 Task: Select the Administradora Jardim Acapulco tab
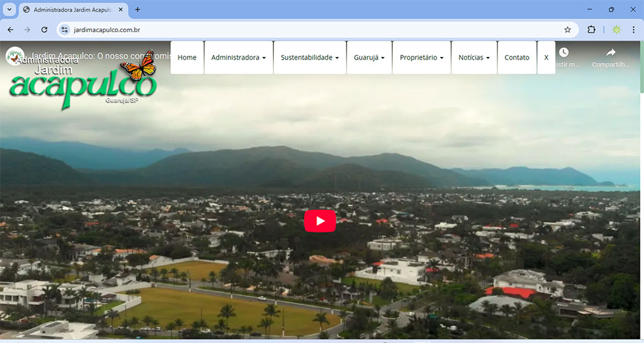73,10
